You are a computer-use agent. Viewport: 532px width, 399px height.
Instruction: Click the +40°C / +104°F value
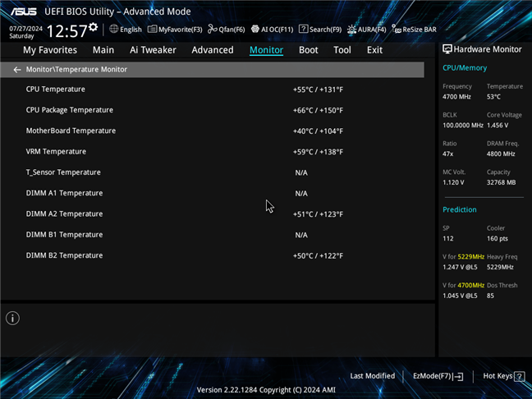(x=318, y=131)
